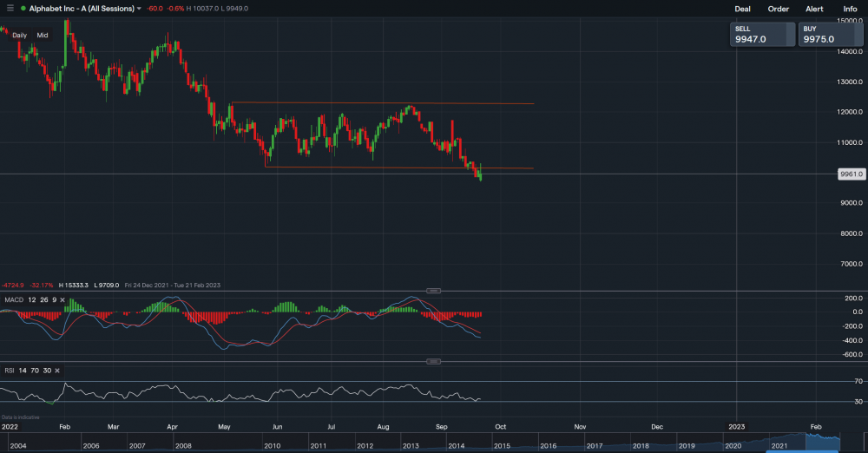Click the MACD indicator label
The image size is (868, 453).
pos(14,299)
